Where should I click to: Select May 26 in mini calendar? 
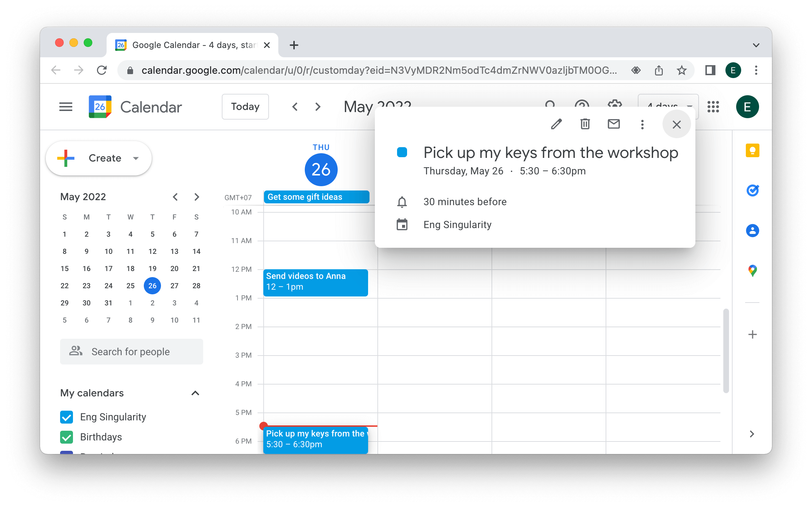(x=152, y=286)
